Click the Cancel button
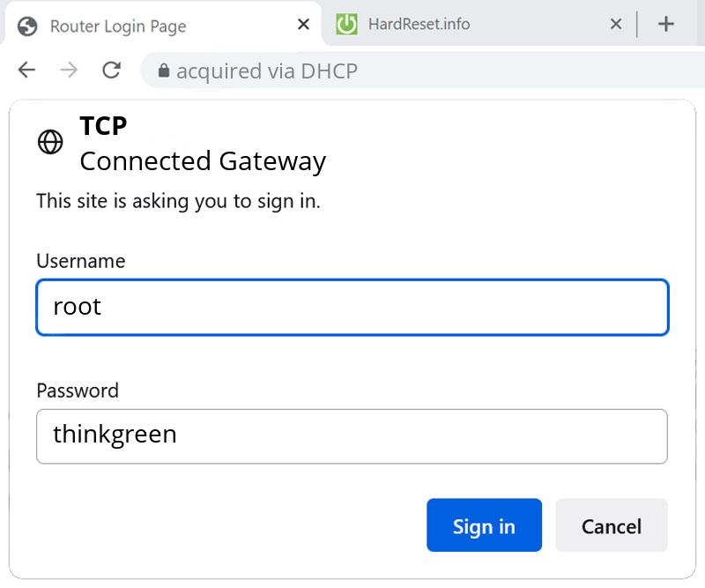This screenshot has height=588, width=705. tap(612, 525)
